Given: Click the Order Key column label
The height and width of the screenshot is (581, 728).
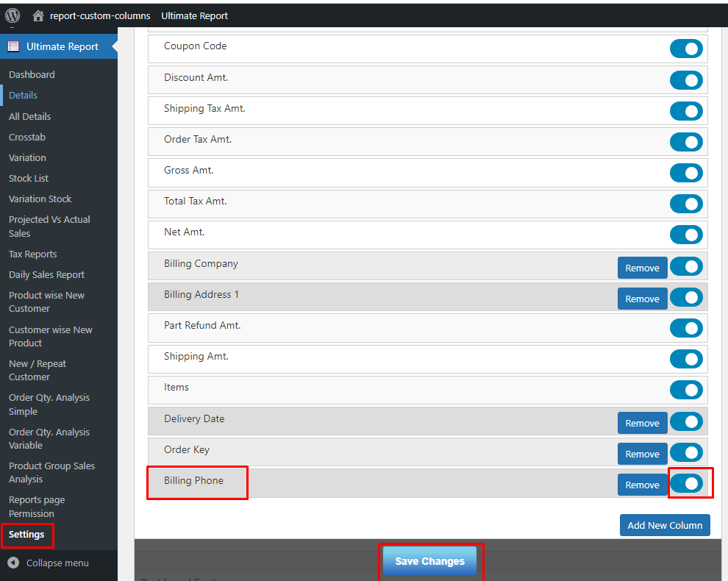Looking at the screenshot, I should pyautogui.click(x=187, y=449).
